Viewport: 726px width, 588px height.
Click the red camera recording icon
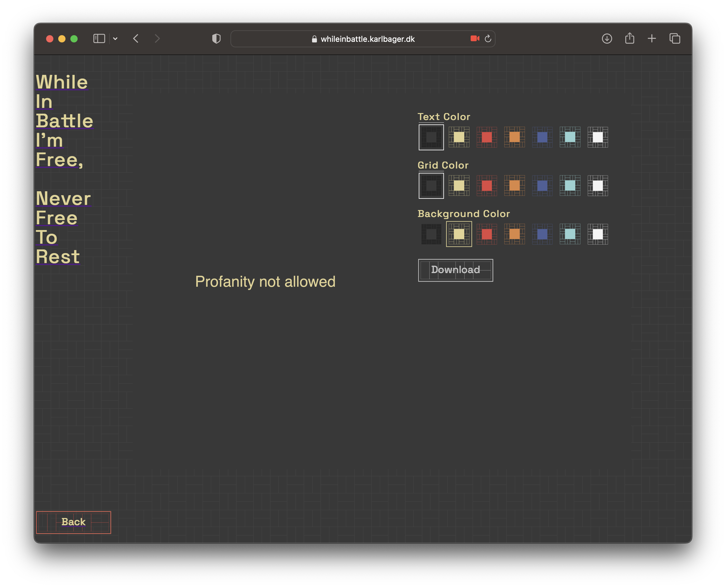[475, 38]
